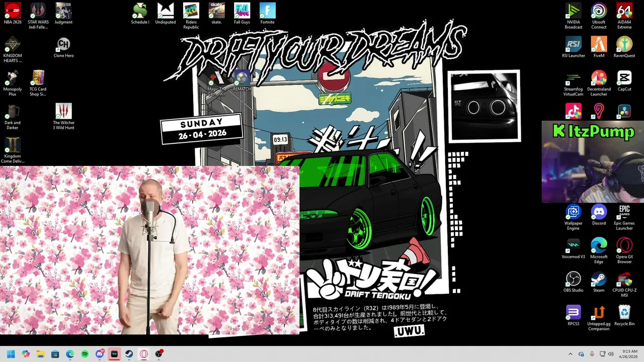Launch Discord from the desktop icon
The image size is (644, 362).
[x=599, y=215]
